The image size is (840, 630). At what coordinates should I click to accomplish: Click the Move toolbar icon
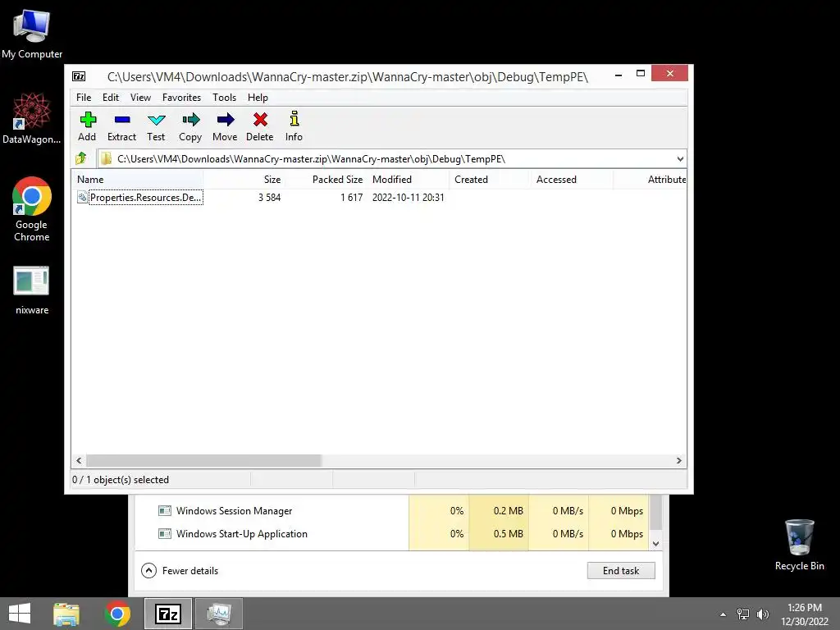(x=225, y=126)
